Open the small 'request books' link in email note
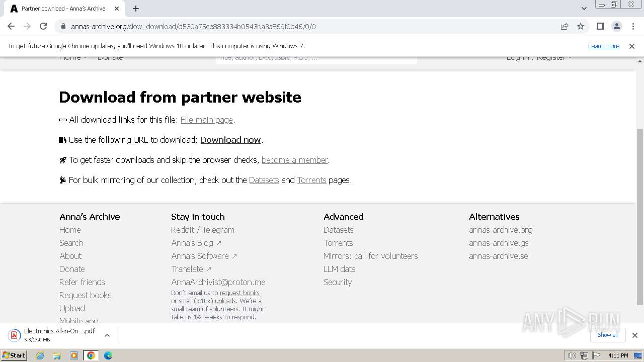This screenshot has width=644, height=362. coord(239,293)
